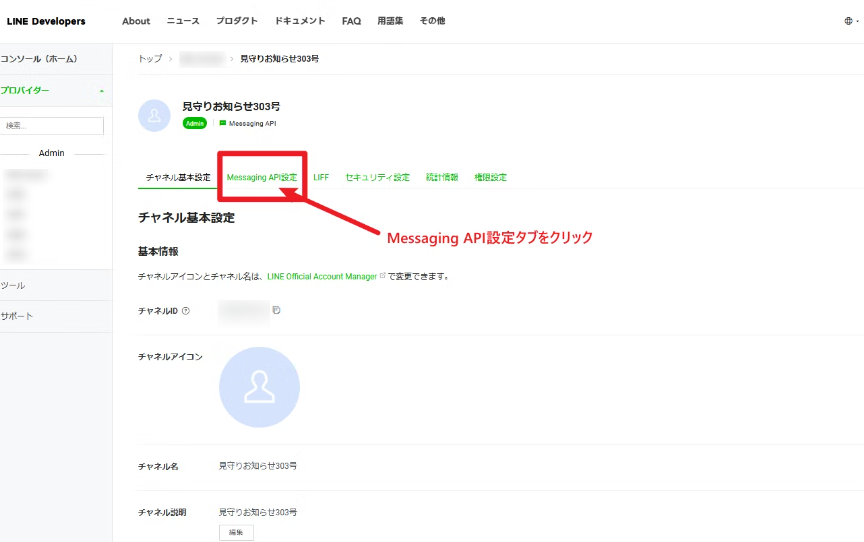Open the その他 menu
This screenshot has height=542, width=864.
(x=433, y=21)
